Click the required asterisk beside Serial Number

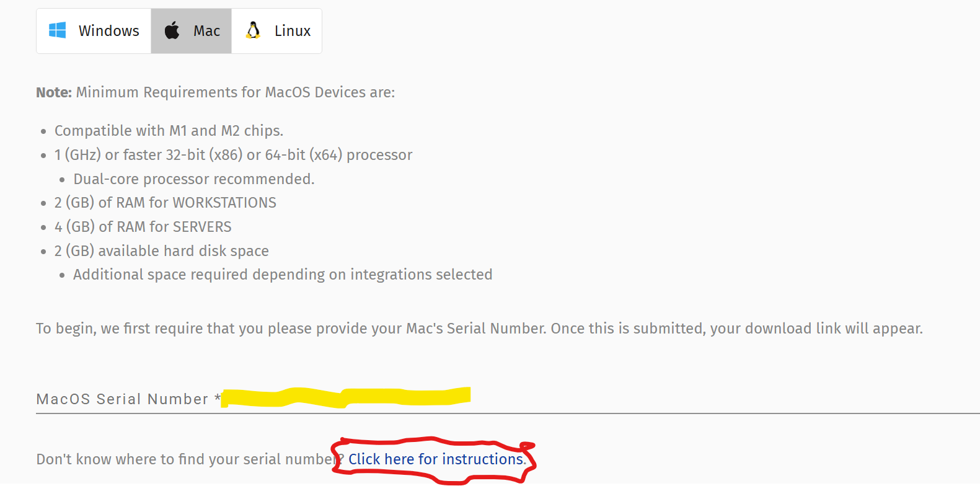[218, 398]
